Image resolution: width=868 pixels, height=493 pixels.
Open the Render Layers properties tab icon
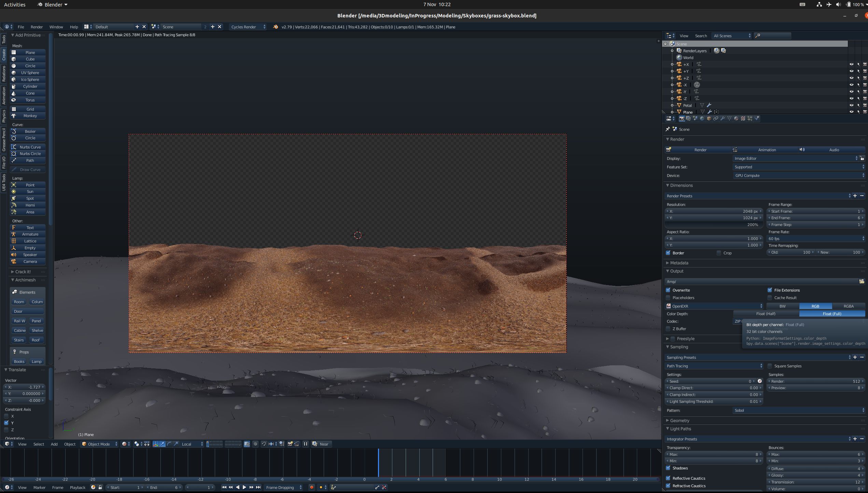click(688, 118)
